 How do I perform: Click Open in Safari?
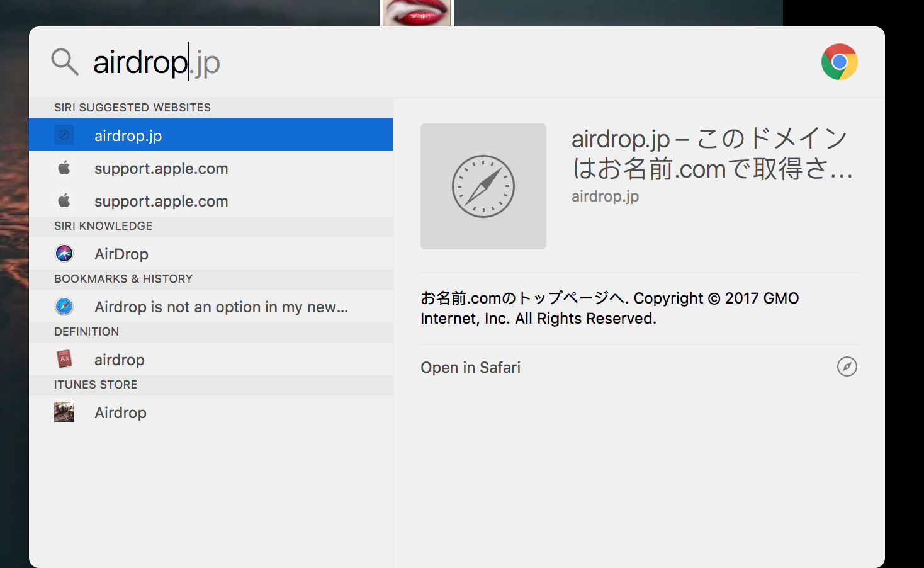click(x=470, y=367)
